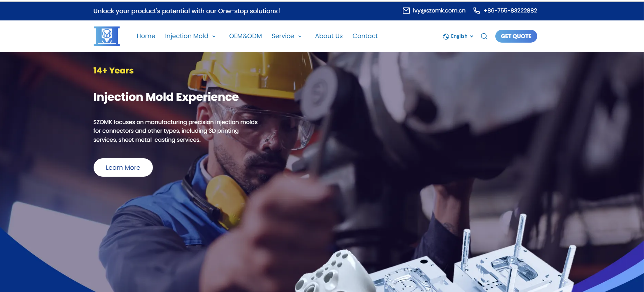This screenshot has width=644, height=292.
Task: Go to the Home menu item
Action: [x=146, y=36]
